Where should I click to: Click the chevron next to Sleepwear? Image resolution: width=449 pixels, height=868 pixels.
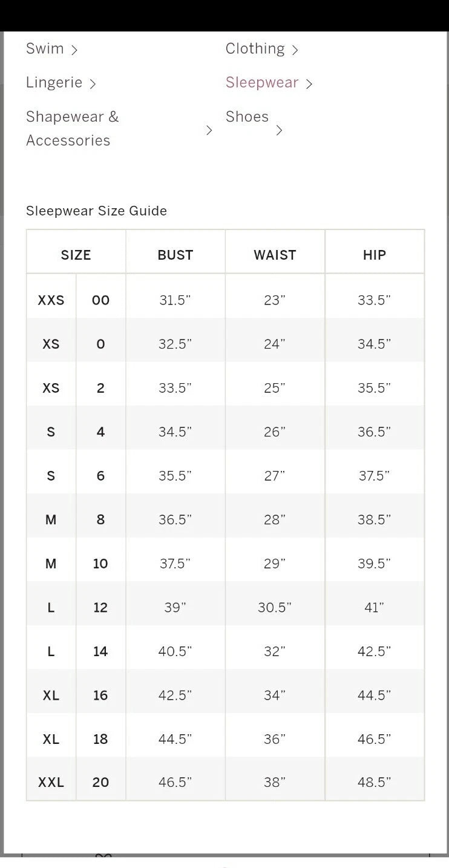tap(309, 84)
